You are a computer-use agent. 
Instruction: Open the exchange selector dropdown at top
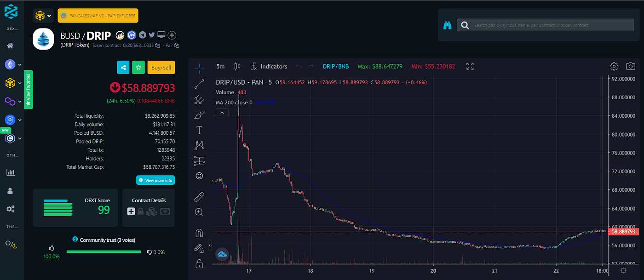pos(43,16)
